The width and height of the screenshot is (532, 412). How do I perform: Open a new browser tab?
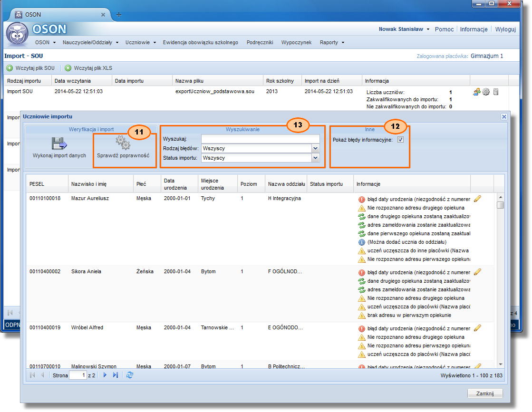click(x=119, y=15)
